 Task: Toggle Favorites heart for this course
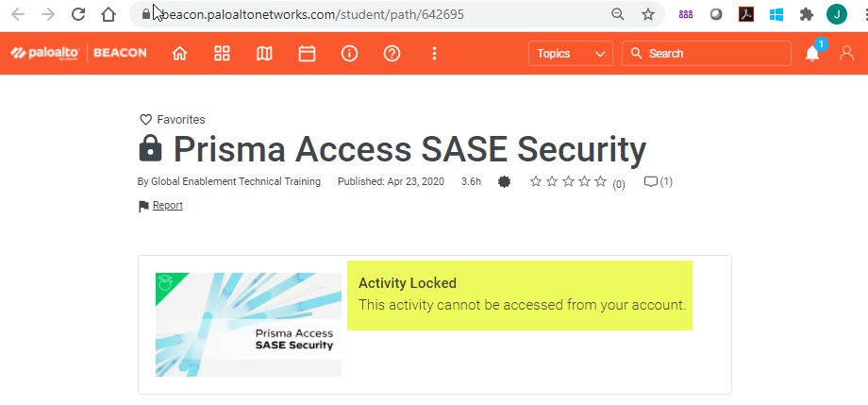coord(146,120)
